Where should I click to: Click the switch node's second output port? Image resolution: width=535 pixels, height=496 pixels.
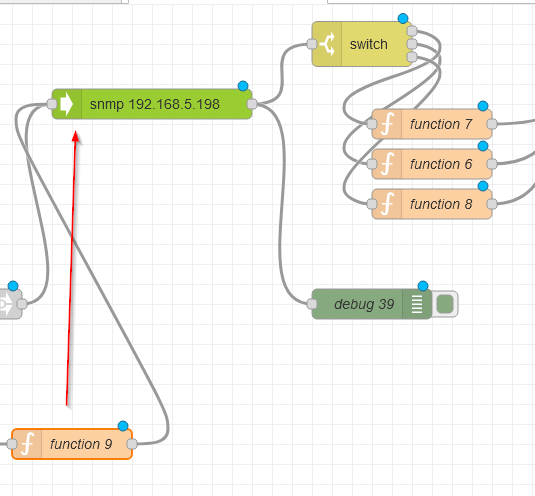click(412, 44)
